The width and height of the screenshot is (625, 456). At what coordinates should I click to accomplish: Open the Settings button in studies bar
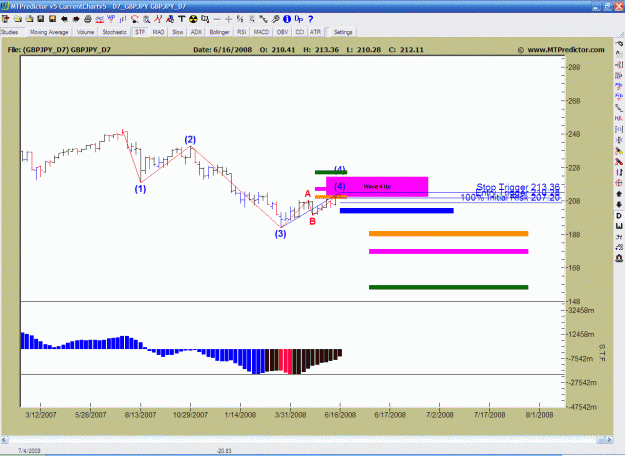click(343, 32)
